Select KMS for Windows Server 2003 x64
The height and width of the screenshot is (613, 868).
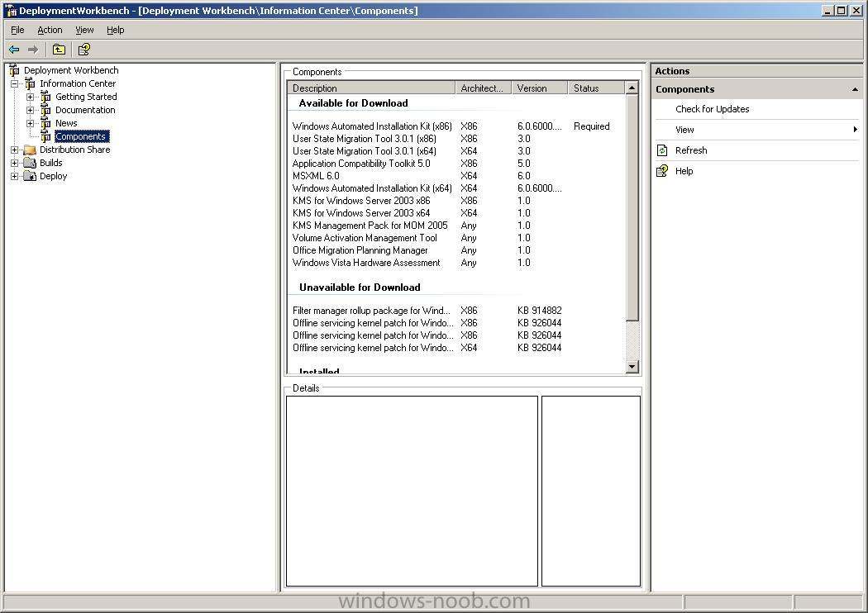coord(456,213)
